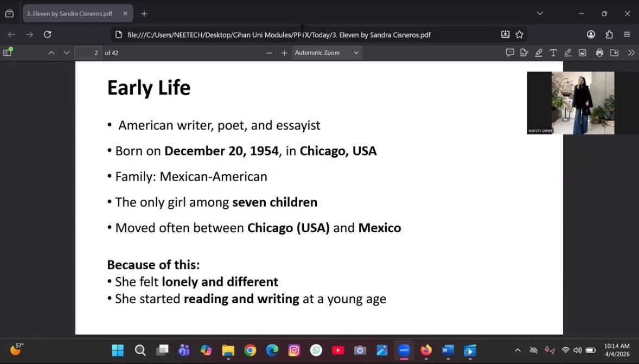
Task: Select the Add Text tool
Action: (x=553, y=53)
